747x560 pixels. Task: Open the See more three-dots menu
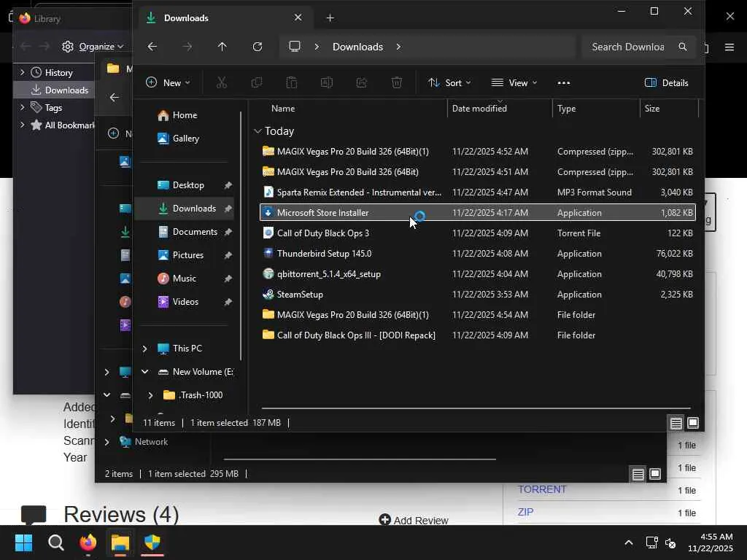coord(564,83)
